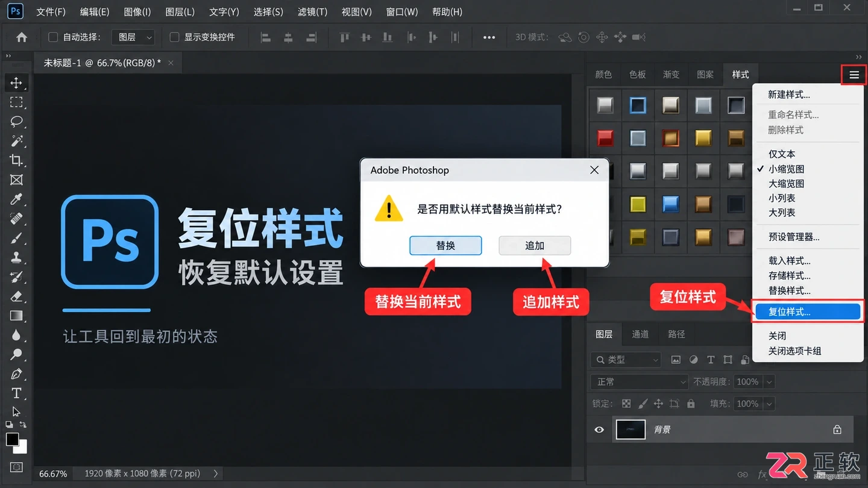
Task: Select the Brush tool
Action: tap(16, 238)
